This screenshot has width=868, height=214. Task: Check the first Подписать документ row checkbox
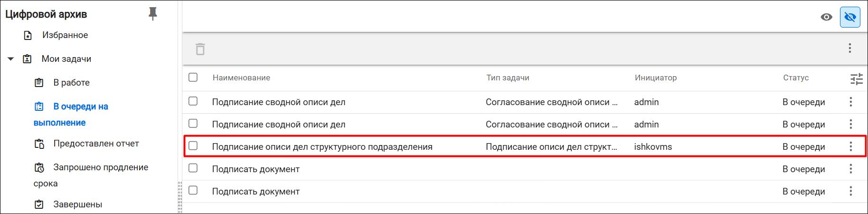(x=193, y=168)
